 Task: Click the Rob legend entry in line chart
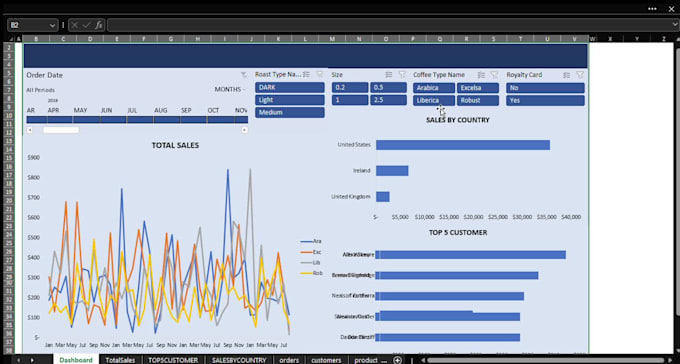311,273
